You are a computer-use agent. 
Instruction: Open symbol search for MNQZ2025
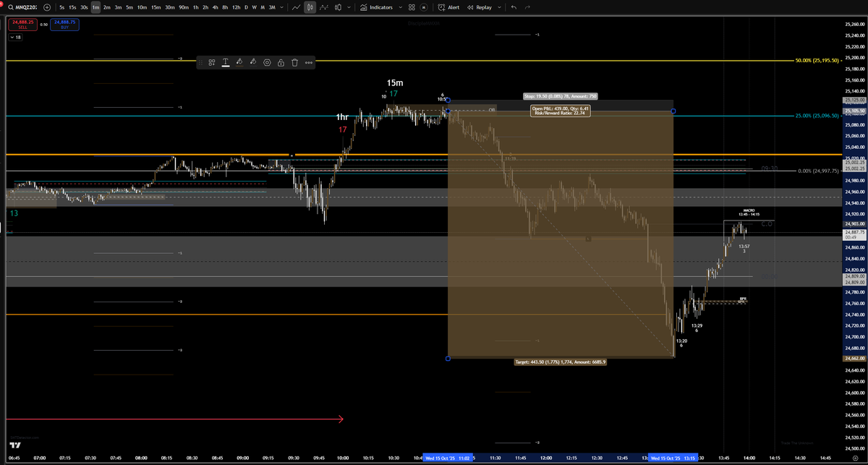(22, 7)
